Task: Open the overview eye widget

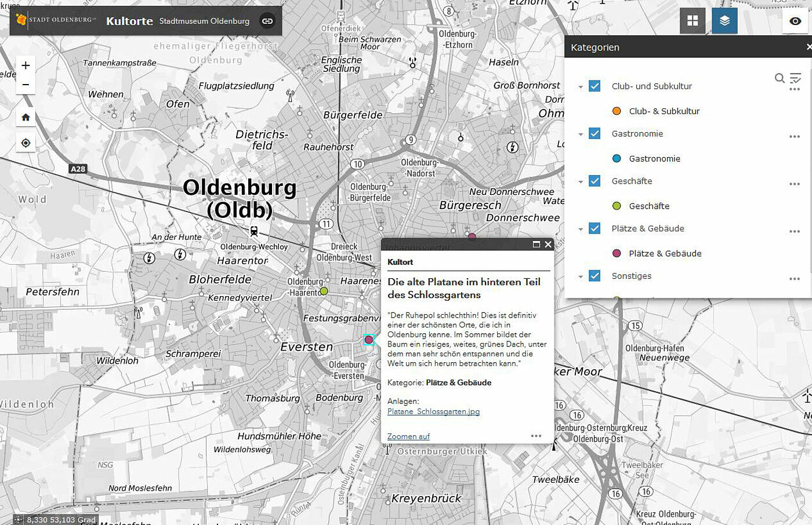Action: tap(795, 21)
